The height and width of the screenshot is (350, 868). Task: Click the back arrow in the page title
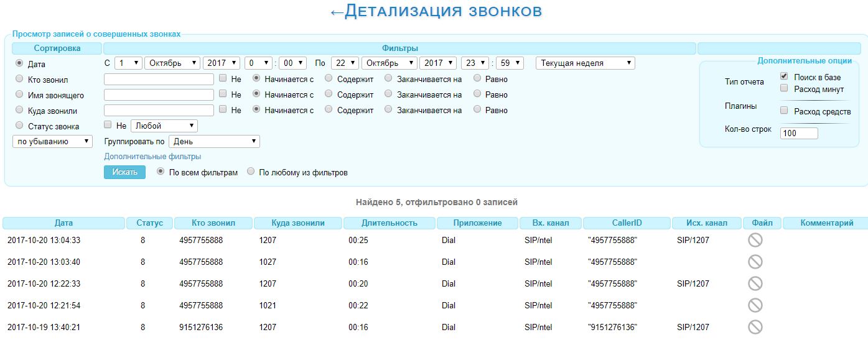(336, 12)
